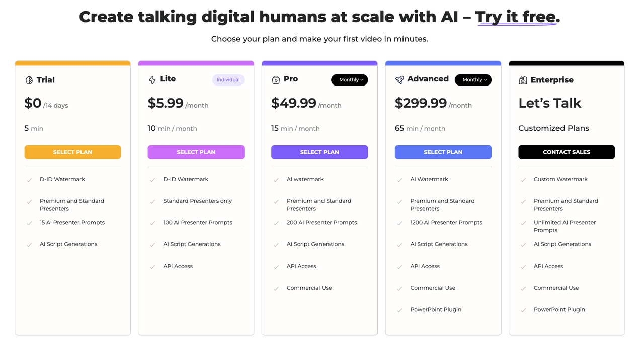Click Unlimited AI Presenter Prompts in Enterprise
This screenshot has height=341, width=644.
point(565,226)
